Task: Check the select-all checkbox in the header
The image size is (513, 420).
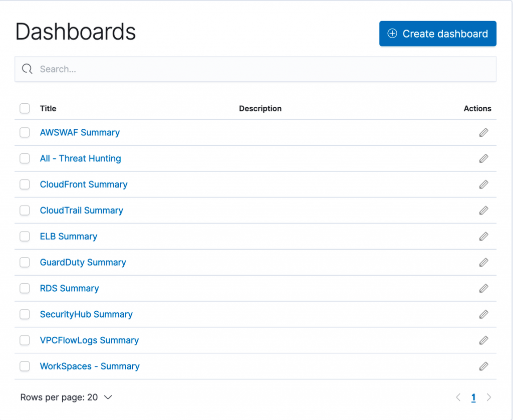Action: coord(25,108)
